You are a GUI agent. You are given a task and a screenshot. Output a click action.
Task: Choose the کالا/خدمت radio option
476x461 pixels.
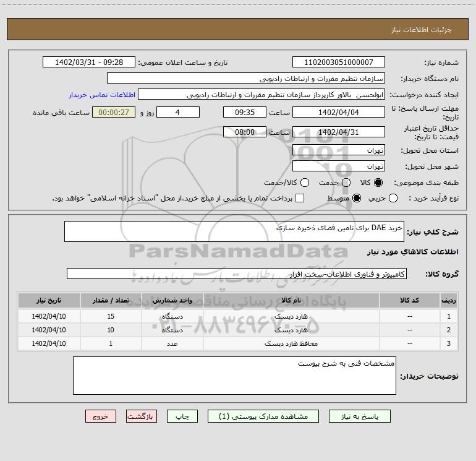[x=305, y=183]
